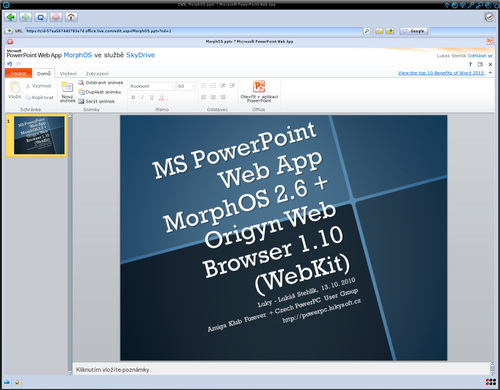Click the undo arrow icon
This screenshot has height=390, width=500.
9,64
